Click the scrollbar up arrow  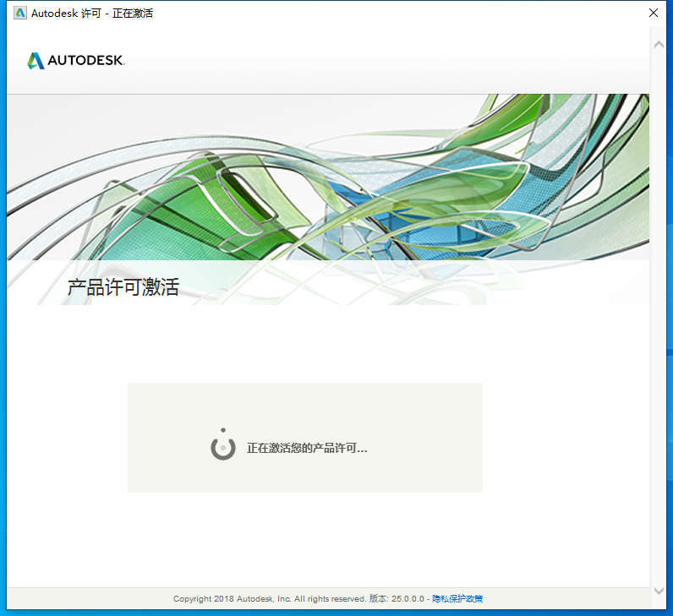659,44
